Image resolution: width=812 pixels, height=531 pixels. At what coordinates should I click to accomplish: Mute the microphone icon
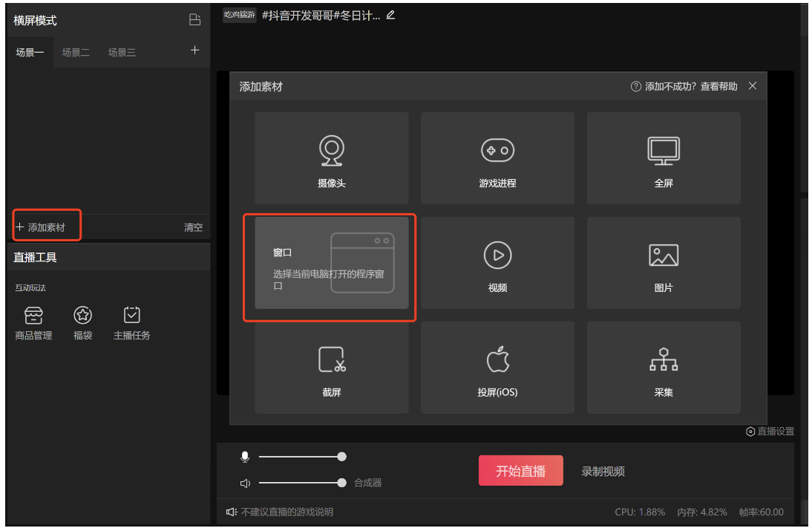(245, 457)
